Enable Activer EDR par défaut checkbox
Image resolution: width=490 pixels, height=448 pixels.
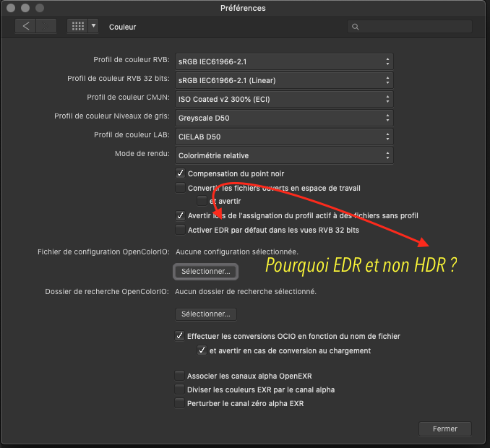click(x=180, y=230)
